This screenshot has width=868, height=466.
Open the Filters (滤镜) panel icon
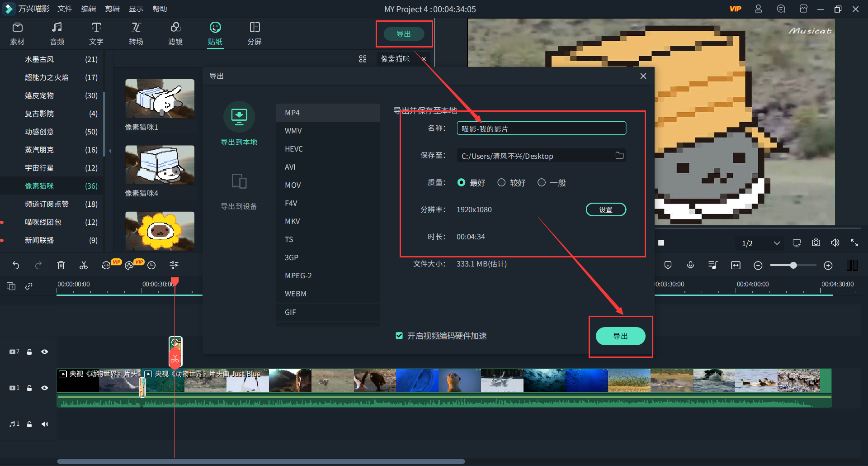[x=175, y=33]
